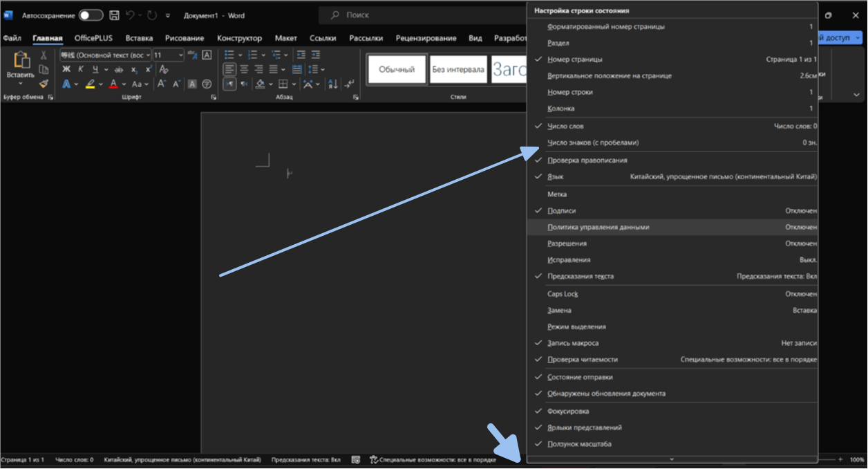Click Специальные возможности: все в порядке
The height and width of the screenshot is (469, 868).
pos(433,459)
